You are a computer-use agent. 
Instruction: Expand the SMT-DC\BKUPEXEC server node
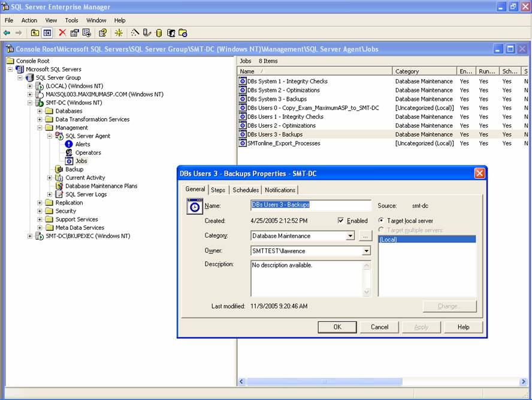(30, 236)
